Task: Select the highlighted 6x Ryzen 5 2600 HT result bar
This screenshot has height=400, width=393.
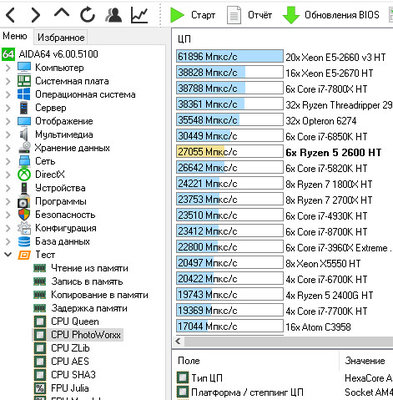Action: [x=230, y=152]
